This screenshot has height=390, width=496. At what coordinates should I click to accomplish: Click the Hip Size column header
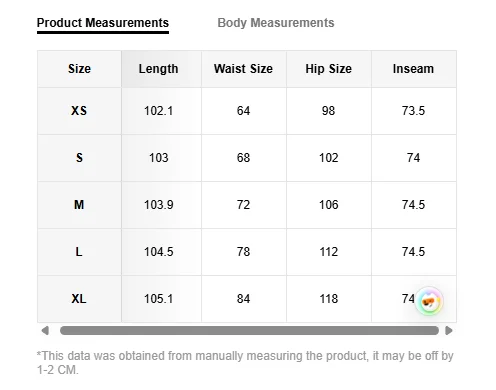click(x=329, y=69)
